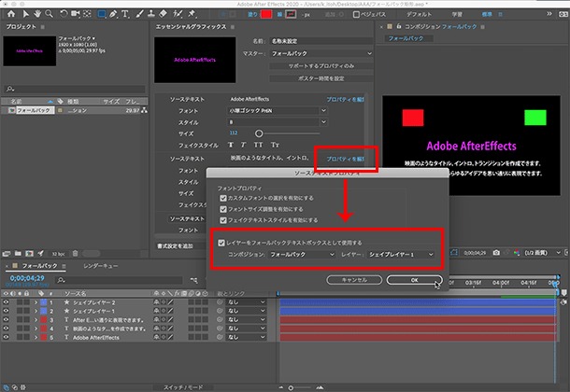Take a snapshot with the camera icon
This screenshot has height=392, width=570.
(496, 253)
